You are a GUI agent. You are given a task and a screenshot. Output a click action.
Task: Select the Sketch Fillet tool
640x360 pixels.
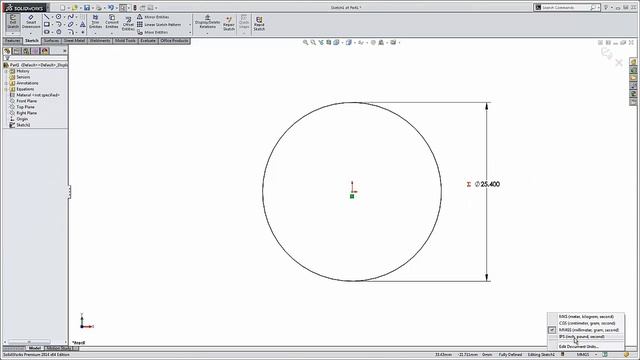(71, 32)
